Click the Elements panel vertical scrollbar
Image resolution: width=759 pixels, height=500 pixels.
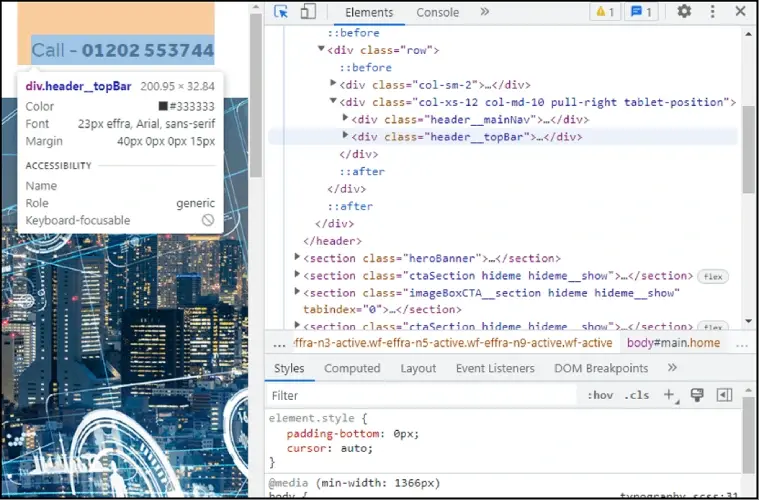coord(749,149)
